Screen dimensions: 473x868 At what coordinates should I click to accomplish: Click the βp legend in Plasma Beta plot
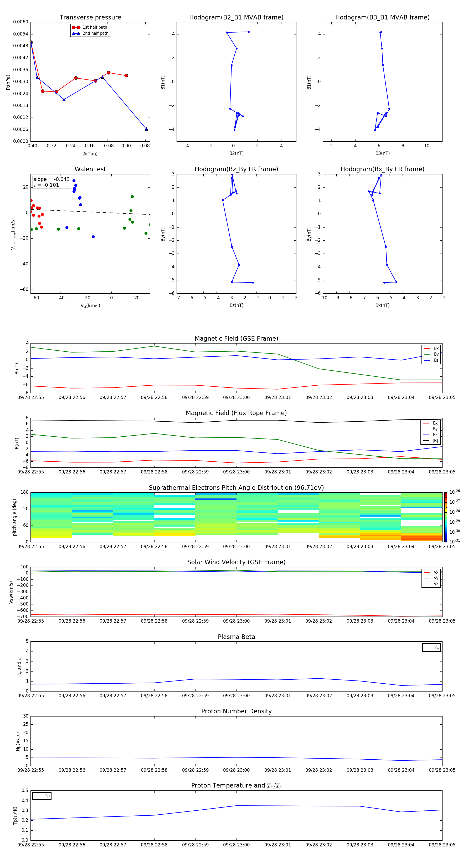pos(431,647)
